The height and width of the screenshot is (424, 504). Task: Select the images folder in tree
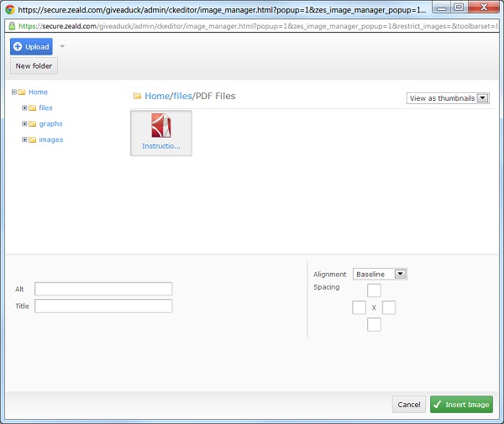[x=50, y=139]
